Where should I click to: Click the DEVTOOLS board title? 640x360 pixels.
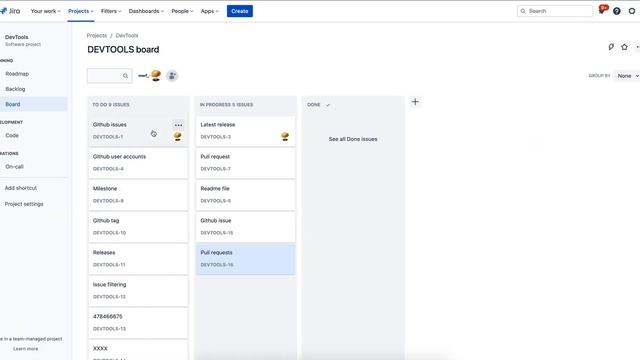tap(123, 49)
